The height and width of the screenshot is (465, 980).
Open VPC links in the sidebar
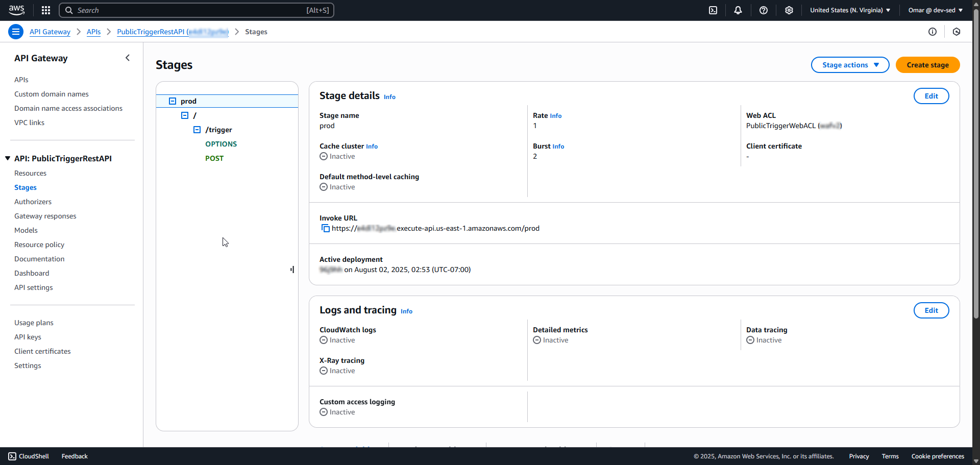click(29, 123)
